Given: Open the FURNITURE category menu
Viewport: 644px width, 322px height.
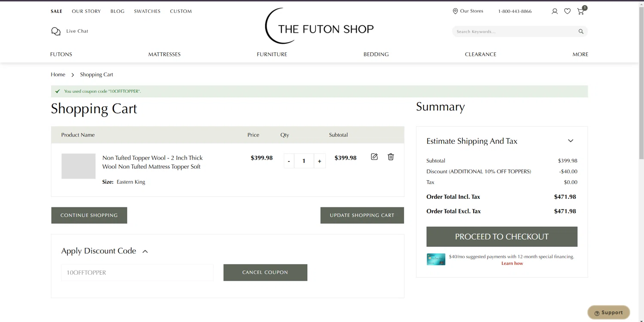Looking at the screenshot, I should (272, 55).
